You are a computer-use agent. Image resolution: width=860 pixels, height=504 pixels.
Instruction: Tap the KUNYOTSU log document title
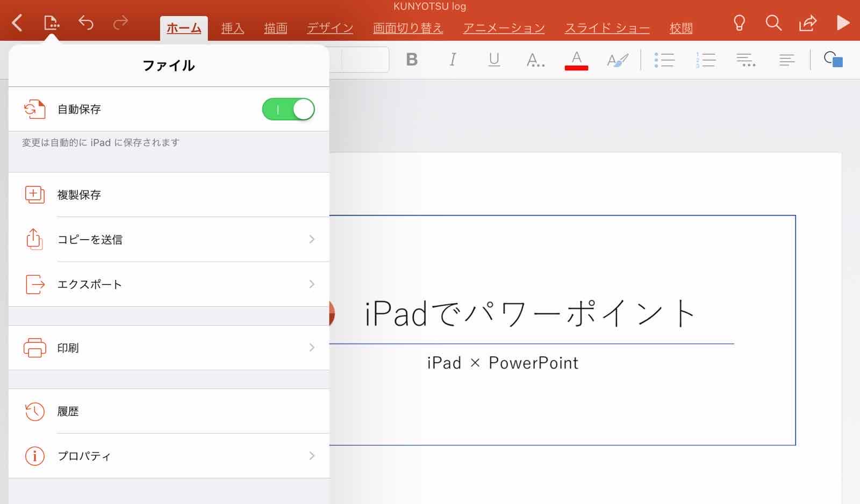[x=429, y=6]
